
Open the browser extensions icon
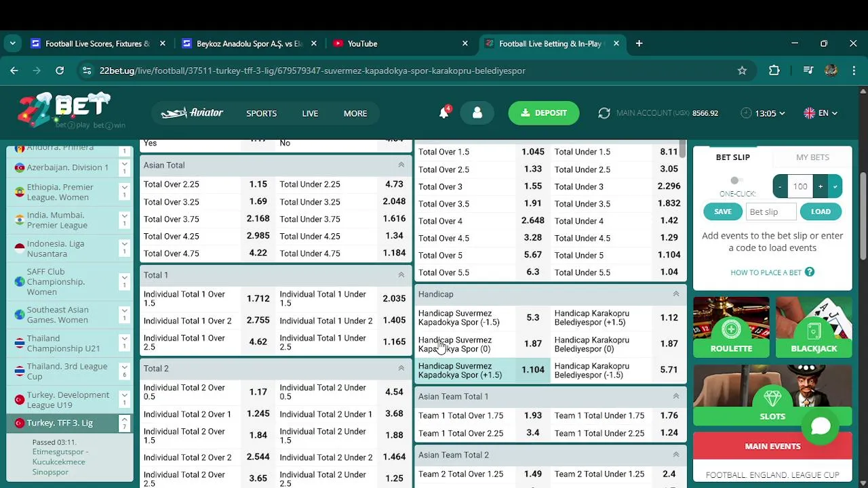774,70
